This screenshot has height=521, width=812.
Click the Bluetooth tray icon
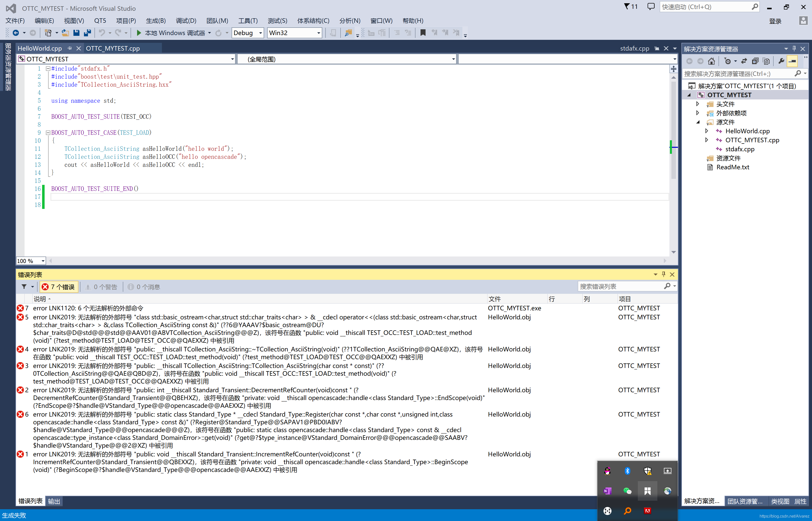pos(627,471)
